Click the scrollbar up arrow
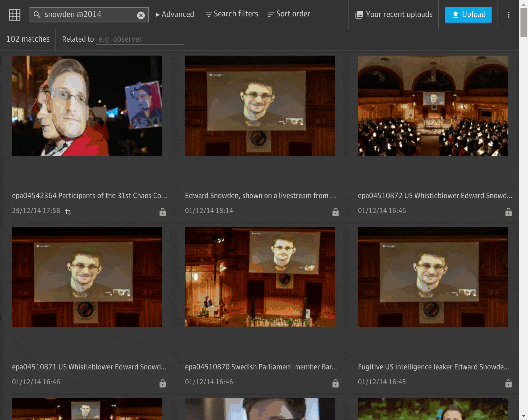Image resolution: width=528 pixels, height=420 pixels. coord(523,4)
